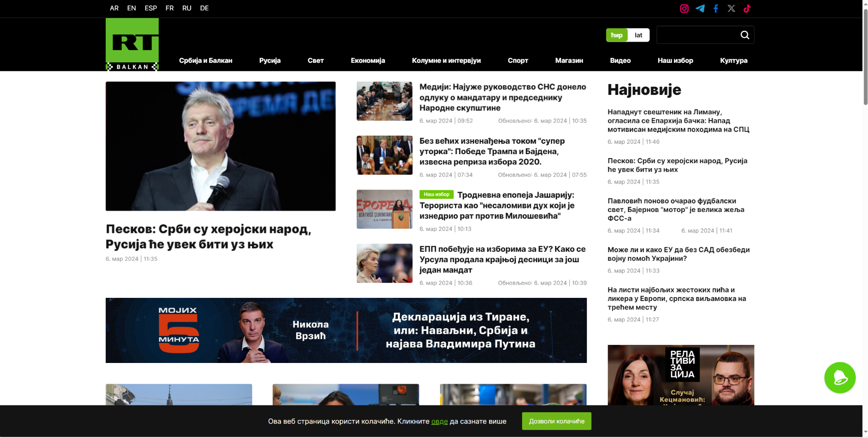Image resolution: width=868 pixels, height=438 pixels.
Task: Follow the "овде" cookie info link
Action: pyautogui.click(x=439, y=421)
